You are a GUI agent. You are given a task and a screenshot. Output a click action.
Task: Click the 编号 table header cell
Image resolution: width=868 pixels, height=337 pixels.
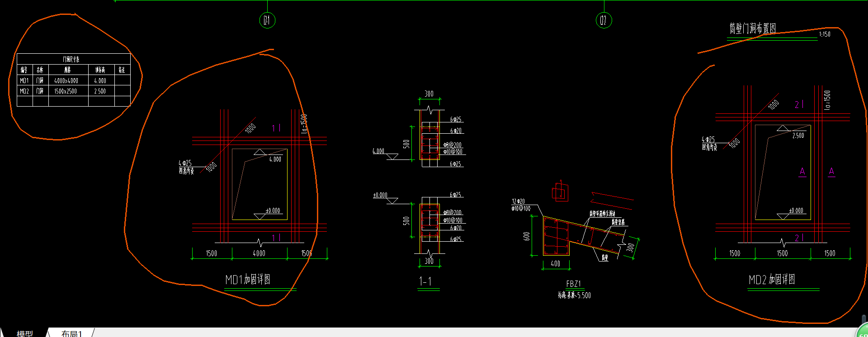24,70
